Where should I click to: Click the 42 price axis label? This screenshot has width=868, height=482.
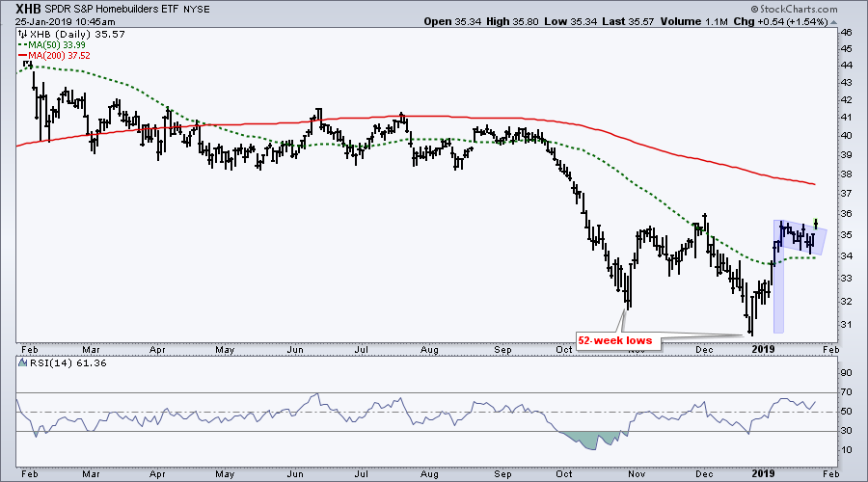847,99
